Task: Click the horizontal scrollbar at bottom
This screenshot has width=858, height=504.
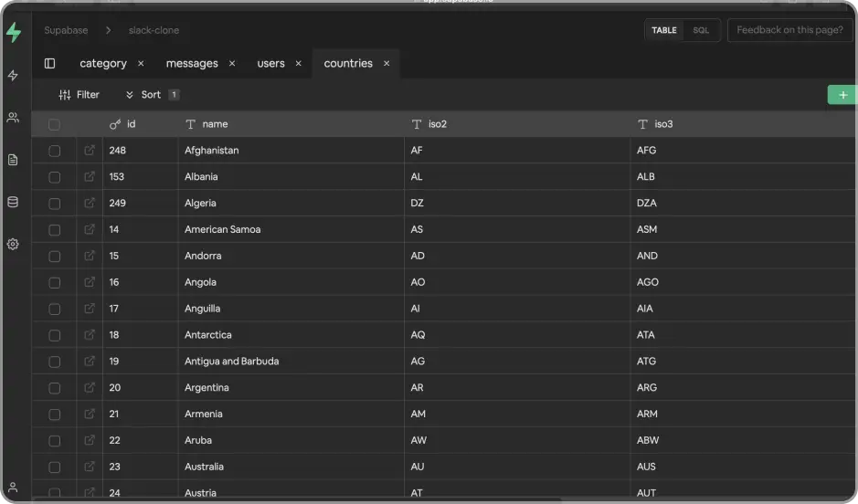Action: pyautogui.click(x=297, y=499)
